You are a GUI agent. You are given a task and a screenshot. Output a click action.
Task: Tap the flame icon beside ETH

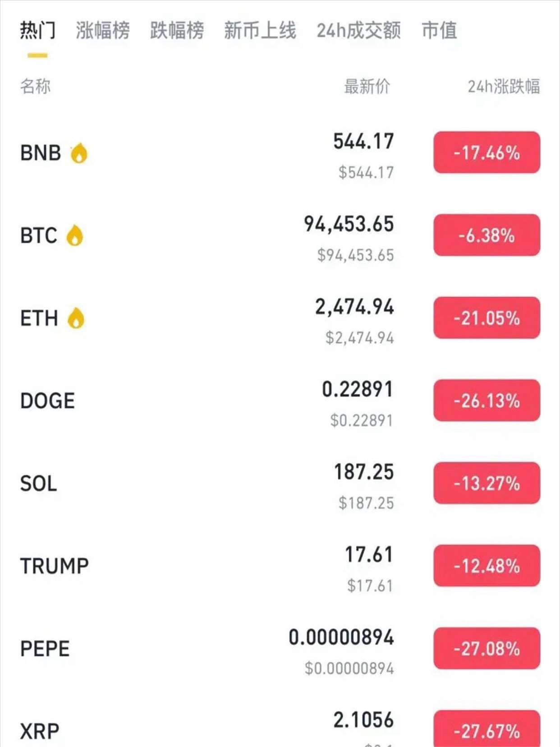pos(76,318)
